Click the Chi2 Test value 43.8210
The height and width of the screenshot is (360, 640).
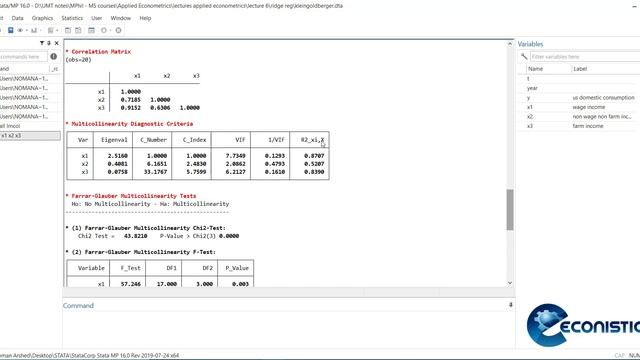136,236
